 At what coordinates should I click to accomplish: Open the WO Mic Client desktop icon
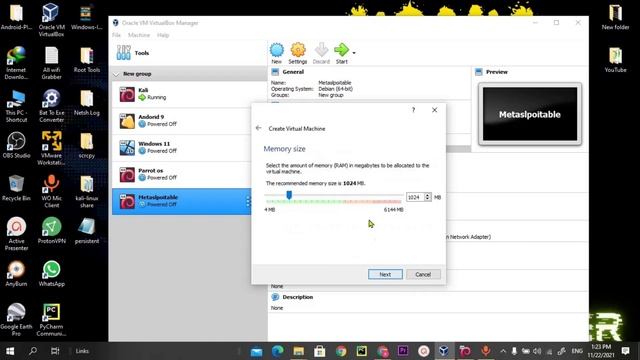51,191
